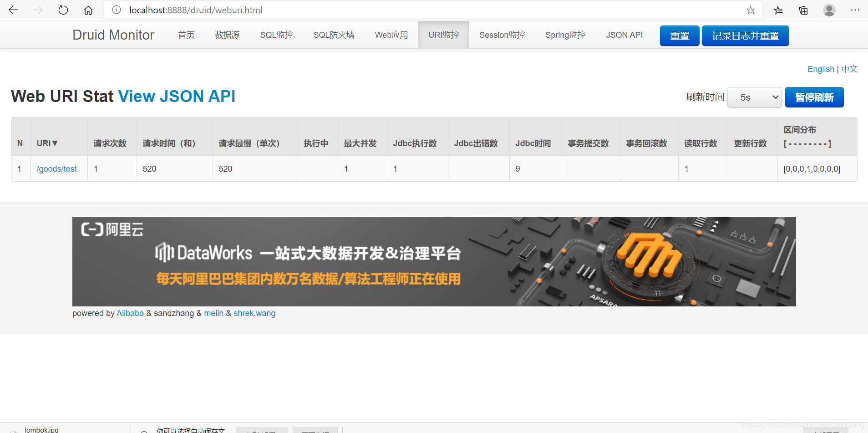The height and width of the screenshot is (433, 868).
Task: Click the browser back arrow
Action: click(x=13, y=10)
